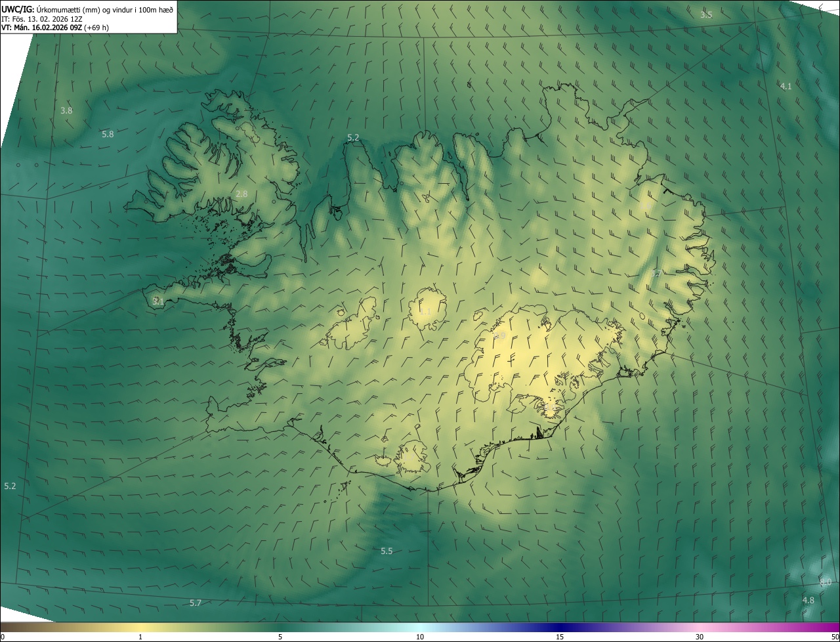Click the 15 tick on the color scale
This screenshot has height=642, width=840.
[x=560, y=637]
